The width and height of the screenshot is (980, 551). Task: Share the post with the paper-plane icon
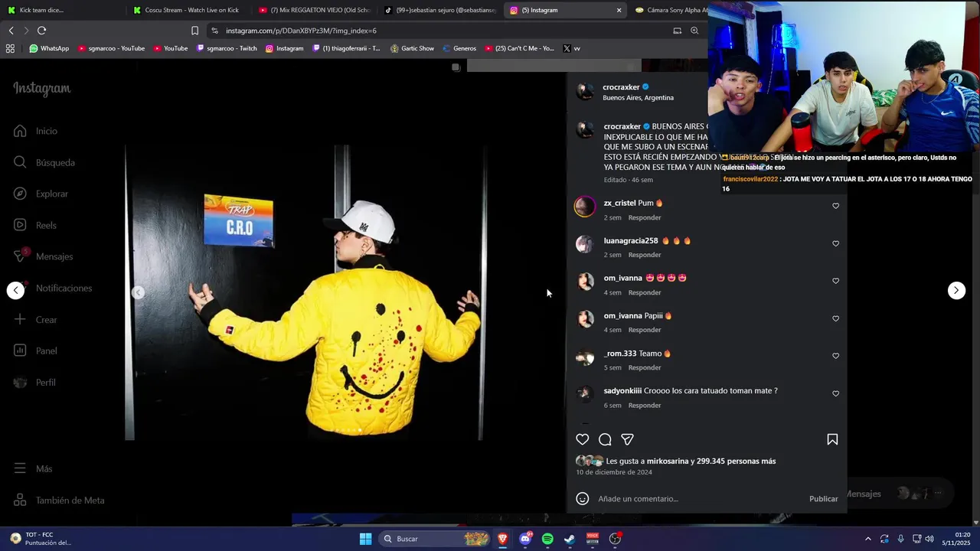click(x=627, y=439)
